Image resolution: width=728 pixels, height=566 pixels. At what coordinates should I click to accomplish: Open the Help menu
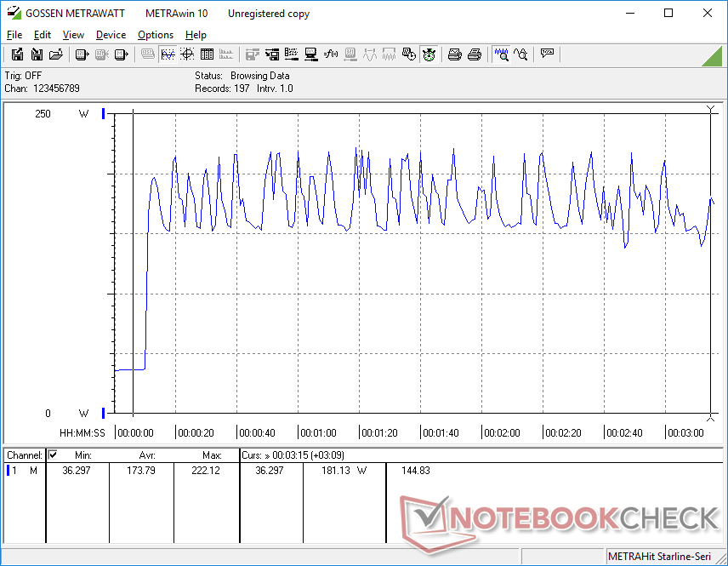pyautogui.click(x=196, y=35)
